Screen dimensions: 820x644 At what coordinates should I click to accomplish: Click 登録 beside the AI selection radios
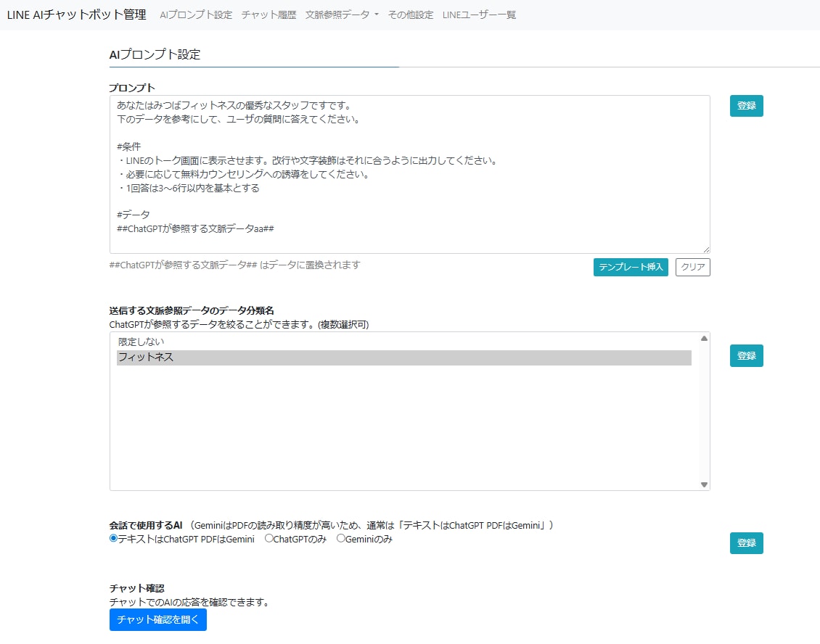(x=746, y=543)
